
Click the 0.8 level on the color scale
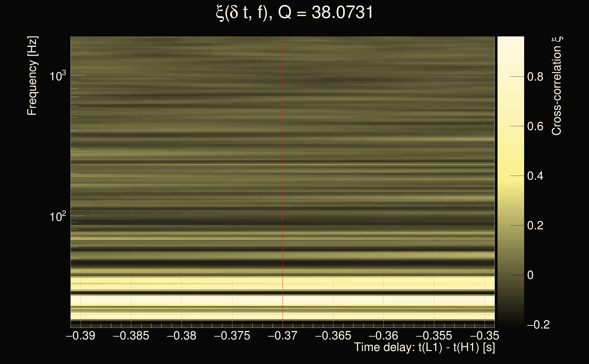535,77
